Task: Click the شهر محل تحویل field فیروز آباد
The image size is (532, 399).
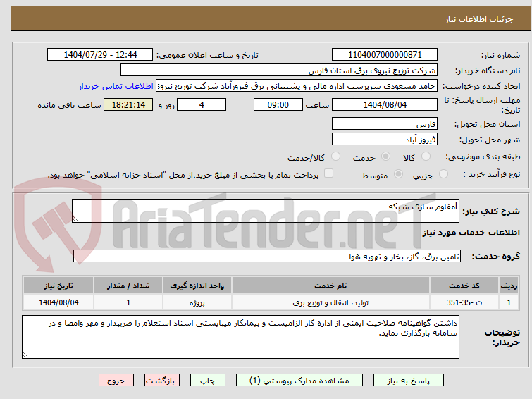Action: 385,139
